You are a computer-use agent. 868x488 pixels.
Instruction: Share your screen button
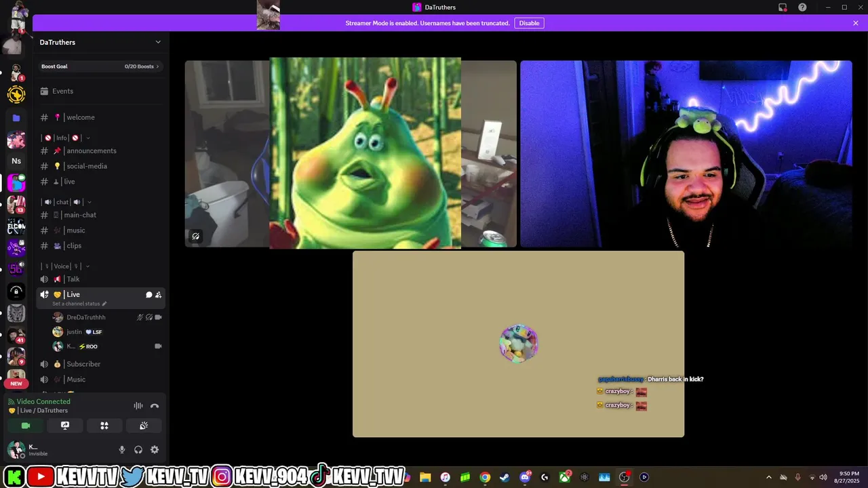point(65,426)
